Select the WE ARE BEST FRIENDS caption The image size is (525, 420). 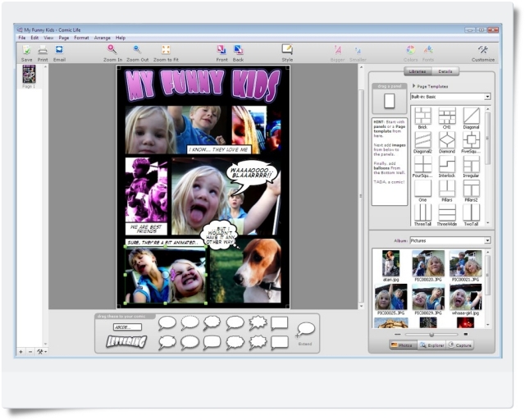click(x=146, y=229)
